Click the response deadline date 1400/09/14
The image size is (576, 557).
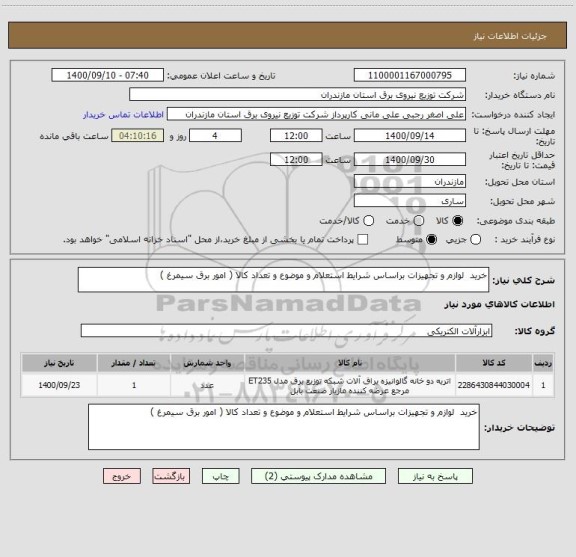(410, 136)
